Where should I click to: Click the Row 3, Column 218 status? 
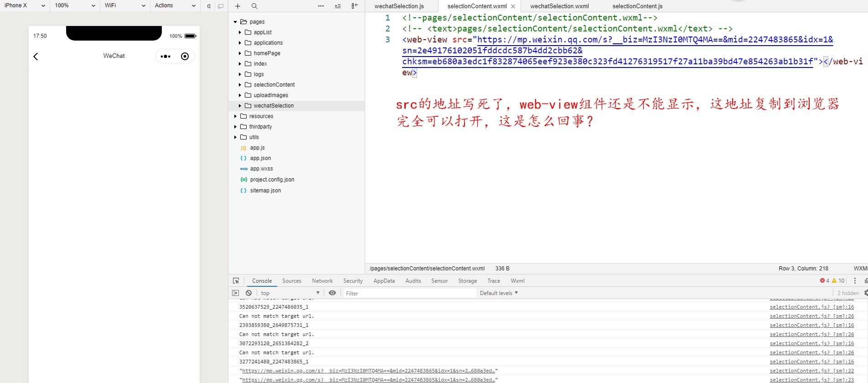pos(803,269)
